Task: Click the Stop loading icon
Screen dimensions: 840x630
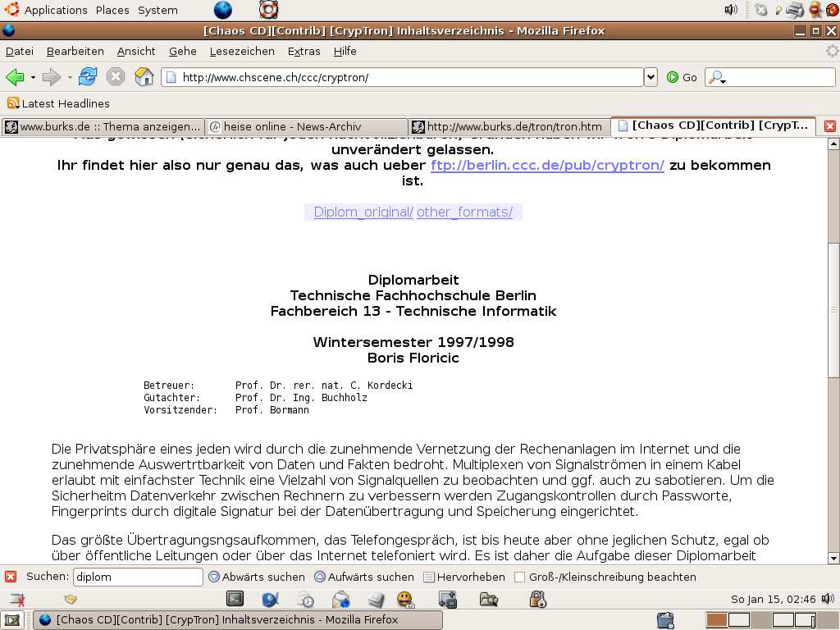Action: [115, 77]
